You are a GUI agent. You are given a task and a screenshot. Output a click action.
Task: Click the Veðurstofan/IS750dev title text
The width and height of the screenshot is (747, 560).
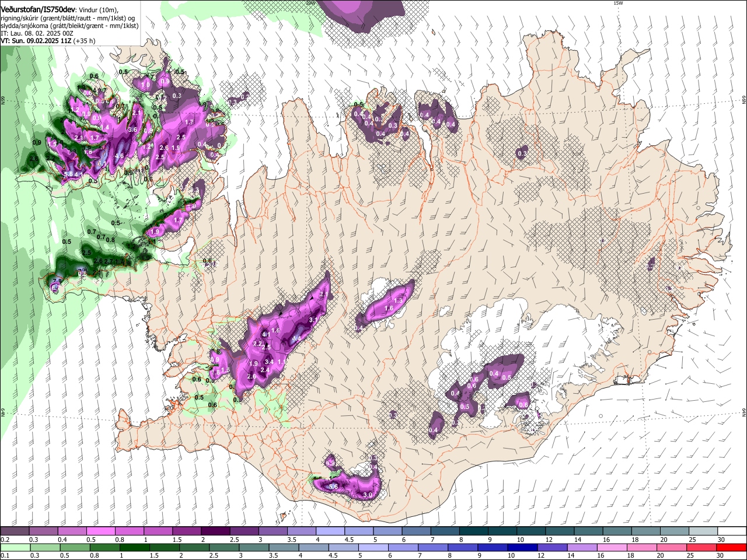coord(38,10)
